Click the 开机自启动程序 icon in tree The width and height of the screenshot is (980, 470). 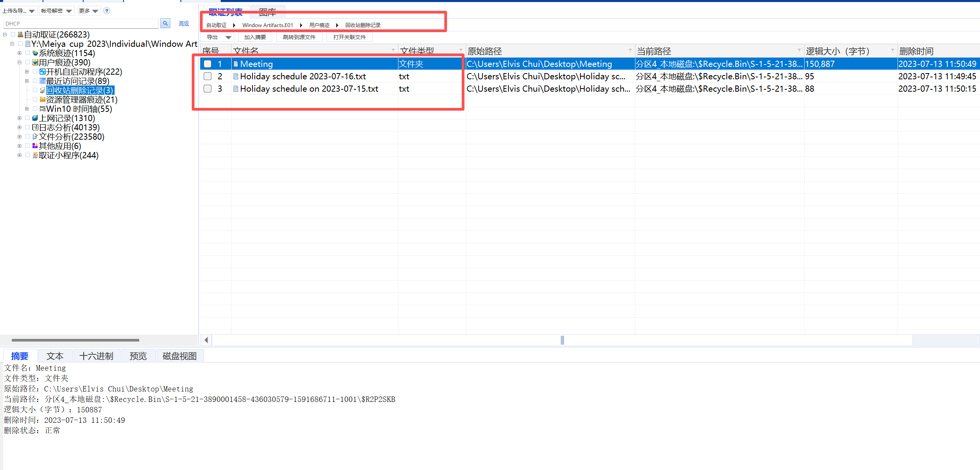(x=43, y=72)
